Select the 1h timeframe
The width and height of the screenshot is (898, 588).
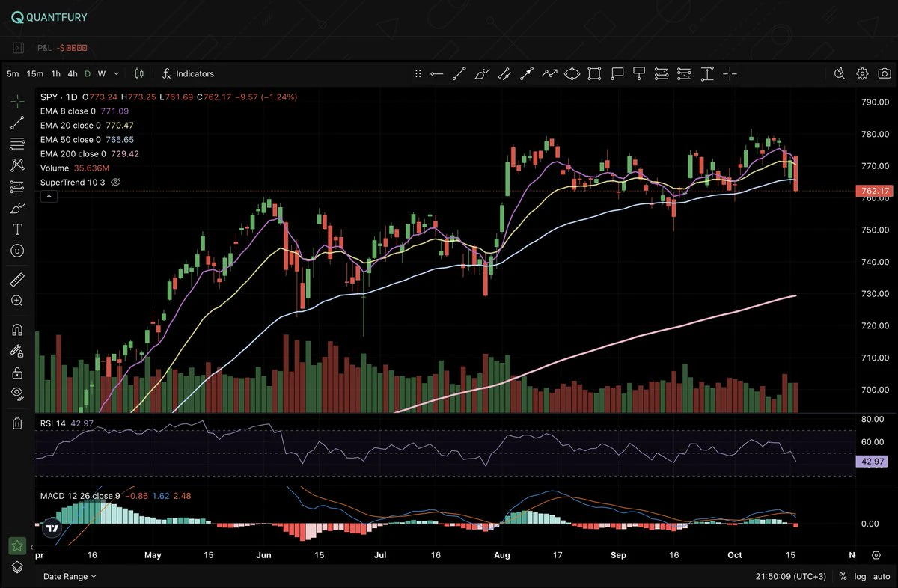[x=56, y=73]
